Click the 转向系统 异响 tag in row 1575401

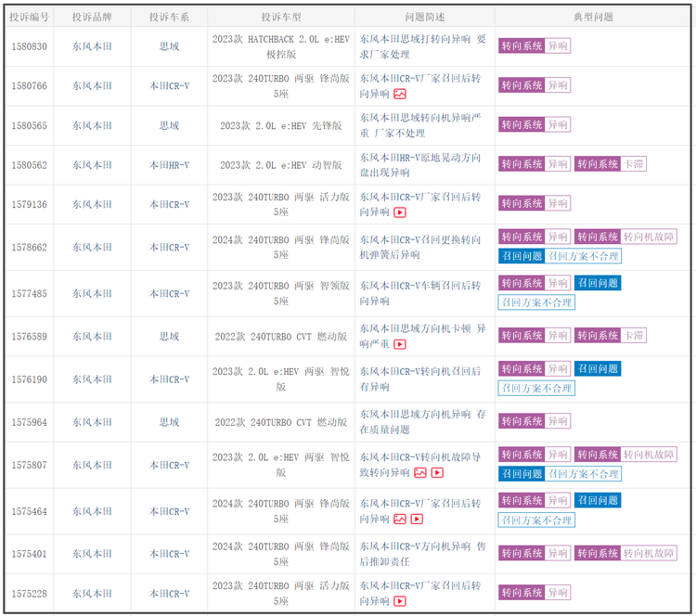coord(535,554)
